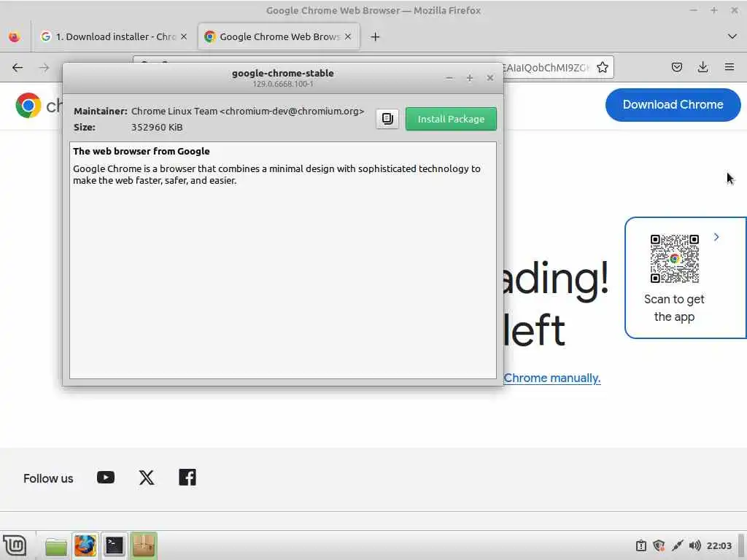This screenshot has height=560, width=747.
Task: Open the terminal from the taskbar
Action: coord(115,545)
